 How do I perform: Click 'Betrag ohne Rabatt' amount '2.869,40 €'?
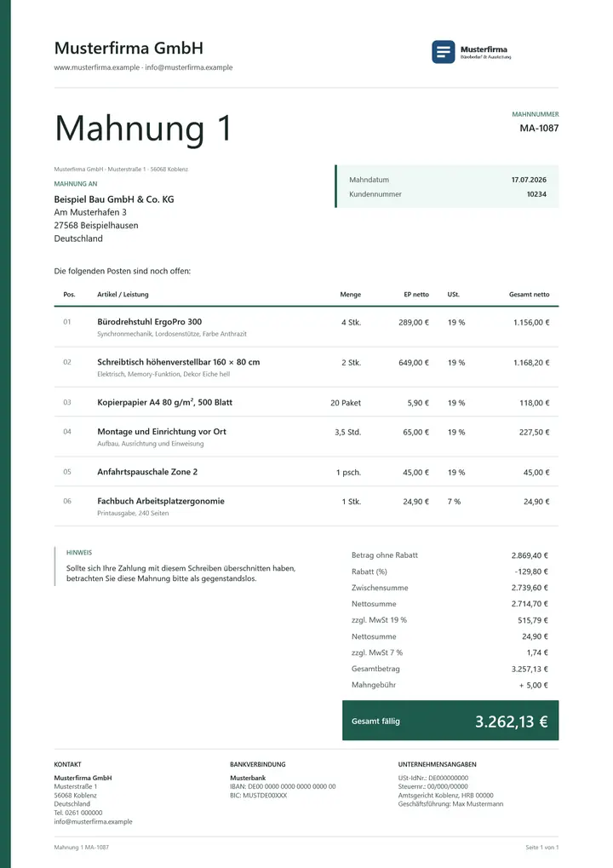tap(530, 555)
